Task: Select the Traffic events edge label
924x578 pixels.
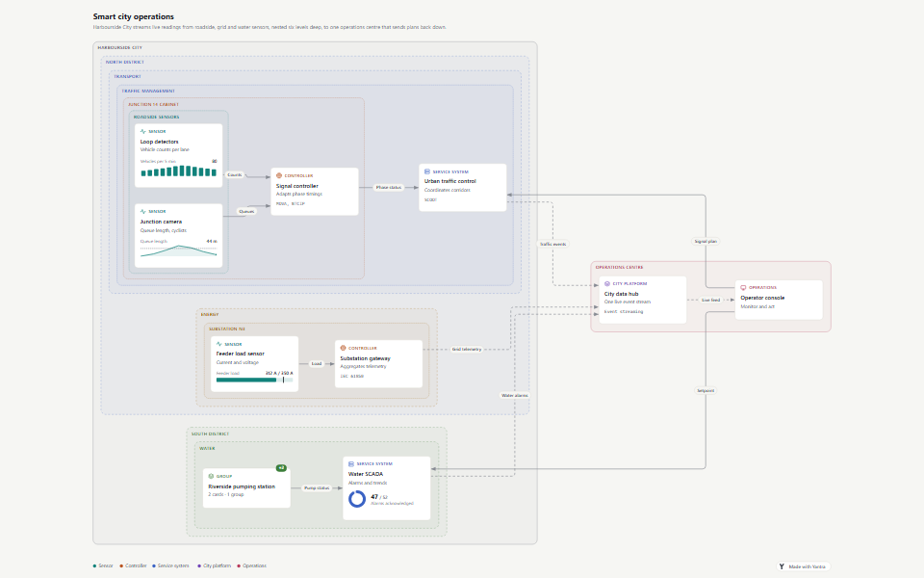Action: coord(552,244)
